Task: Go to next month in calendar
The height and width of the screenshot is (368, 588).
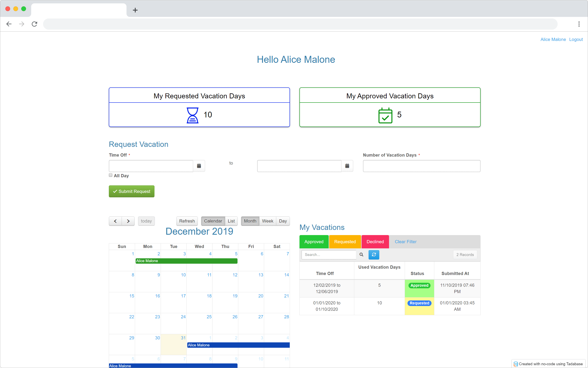Action: [128, 221]
